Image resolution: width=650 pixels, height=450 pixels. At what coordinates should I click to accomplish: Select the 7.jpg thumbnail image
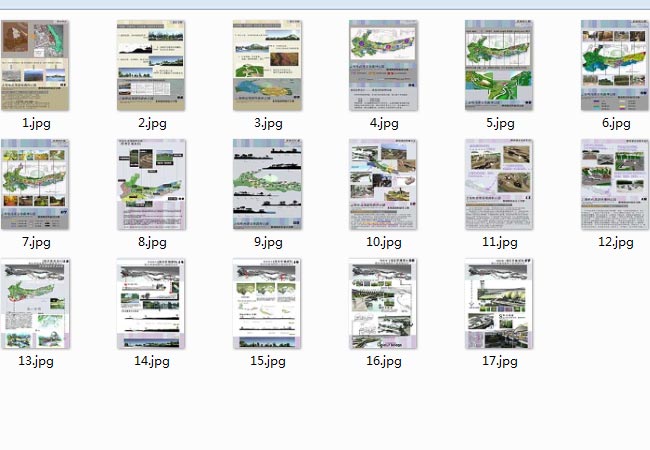point(36,184)
